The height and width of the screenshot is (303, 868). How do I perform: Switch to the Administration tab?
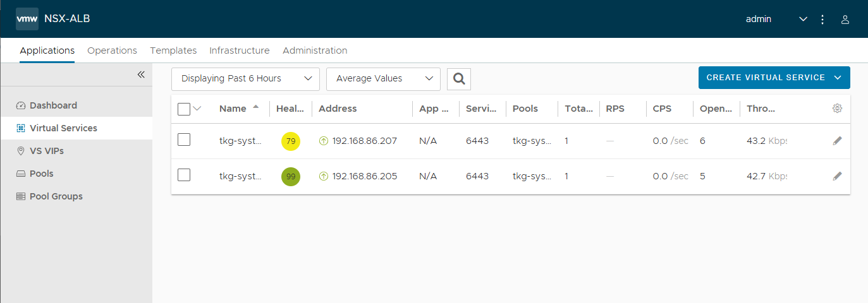coord(315,50)
